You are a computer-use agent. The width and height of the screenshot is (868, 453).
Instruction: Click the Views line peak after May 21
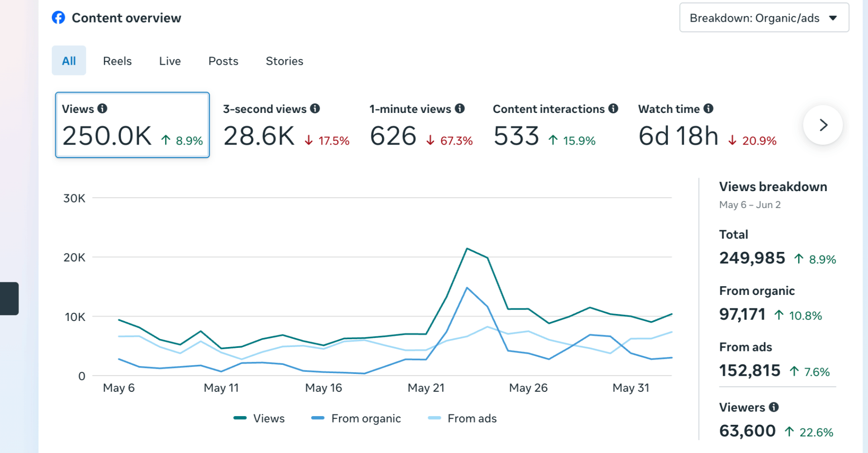point(467,248)
